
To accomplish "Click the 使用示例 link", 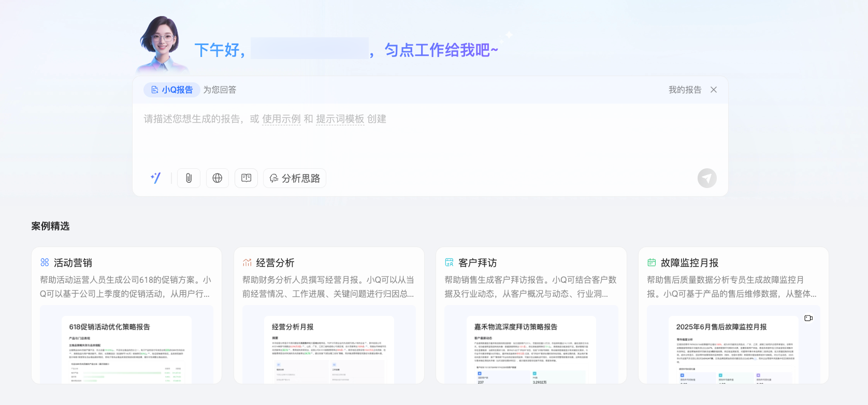I will [x=281, y=119].
